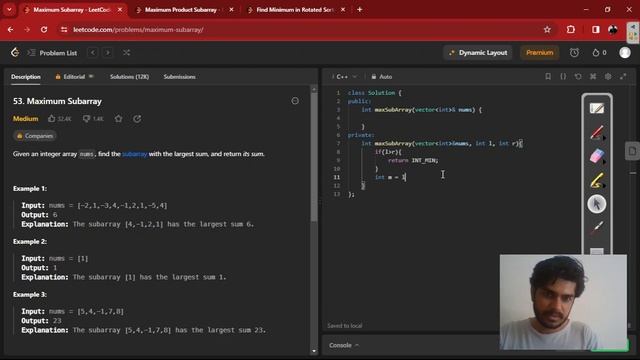The height and width of the screenshot is (360, 640).
Task: Select the whiteboard tool in annotation toolbar
Action: click(597, 109)
